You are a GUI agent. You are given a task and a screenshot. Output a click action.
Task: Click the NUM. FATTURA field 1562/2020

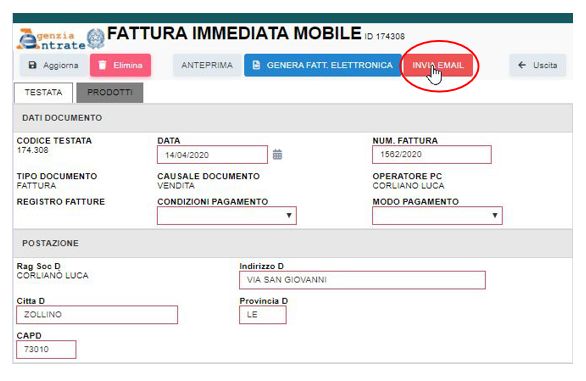tap(432, 154)
